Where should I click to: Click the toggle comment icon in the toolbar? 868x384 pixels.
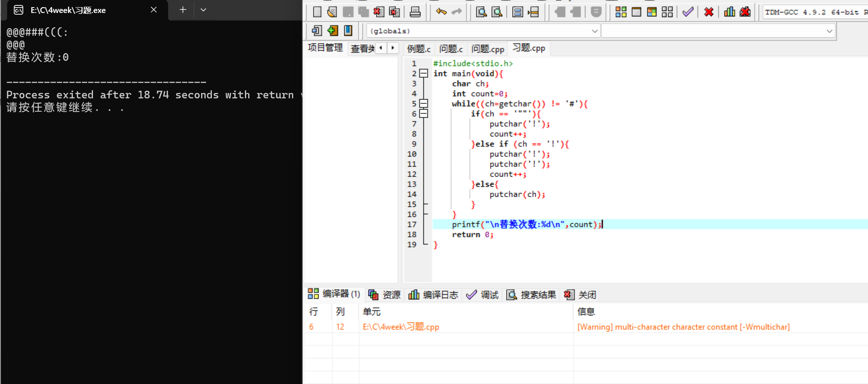pos(596,12)
